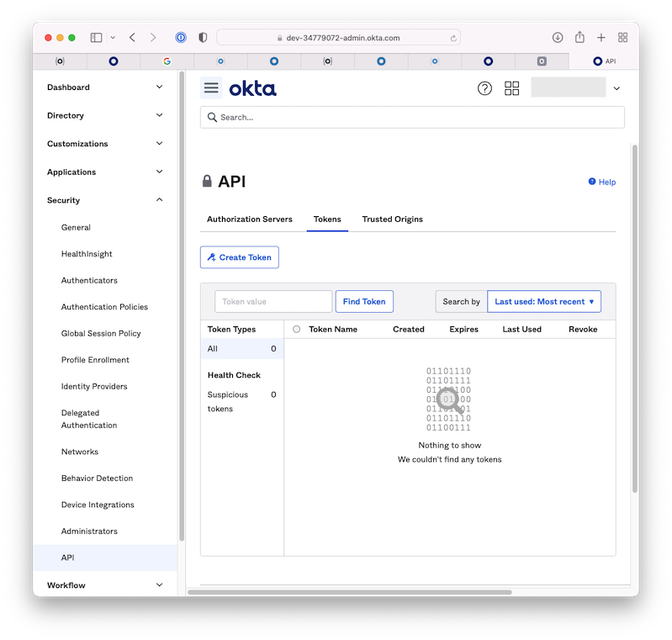Screen dimensions: 672x640
Task: Switch to the Google favicon tab
Action: click(x=167, y=61)
